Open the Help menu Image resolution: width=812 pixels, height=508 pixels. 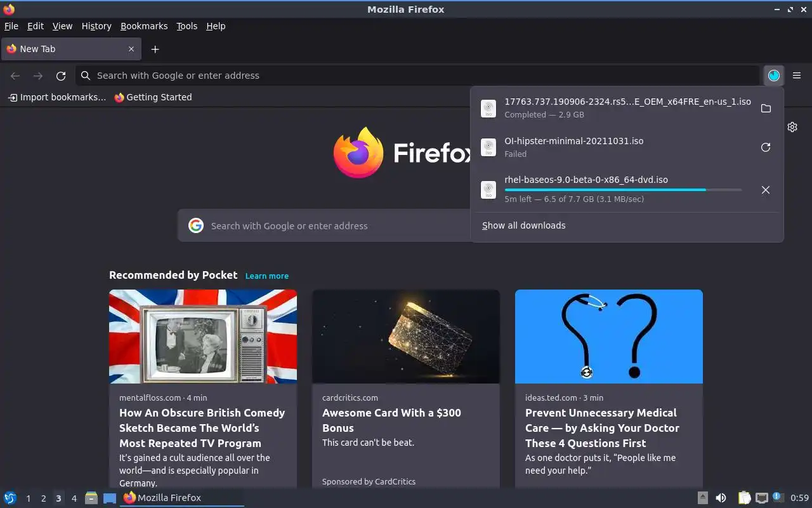[x=216, y=26]
